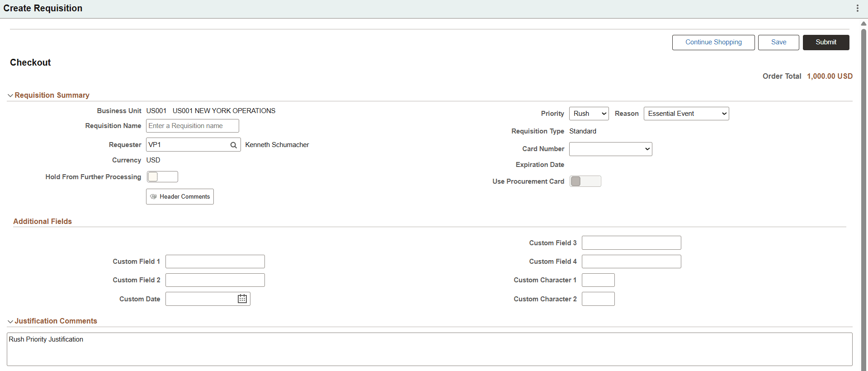Toggle Hold From Further Processing switch
Image resolution: width=868 pixels, height=371 pixels.
coord(162,177)
